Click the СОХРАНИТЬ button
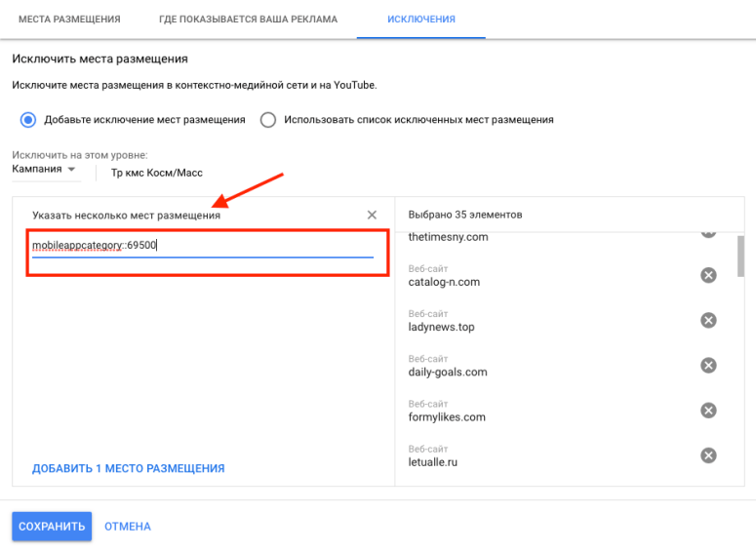 [52, 526]
